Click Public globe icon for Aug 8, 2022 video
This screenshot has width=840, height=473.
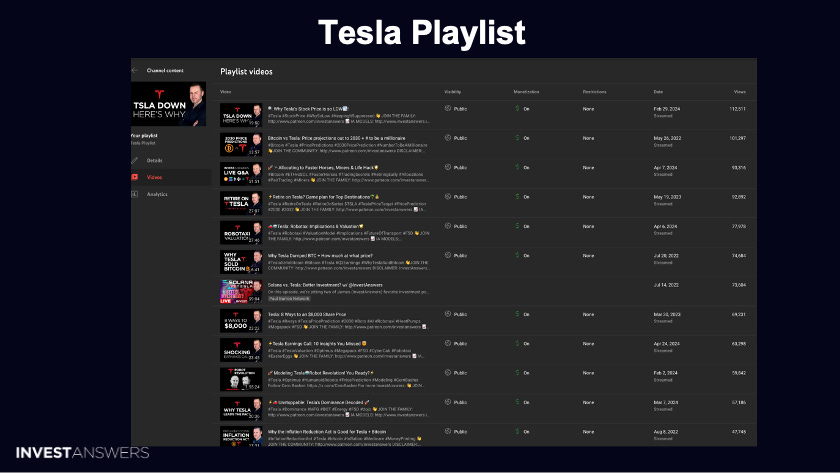pyautogui.click(x=448, y=431)
